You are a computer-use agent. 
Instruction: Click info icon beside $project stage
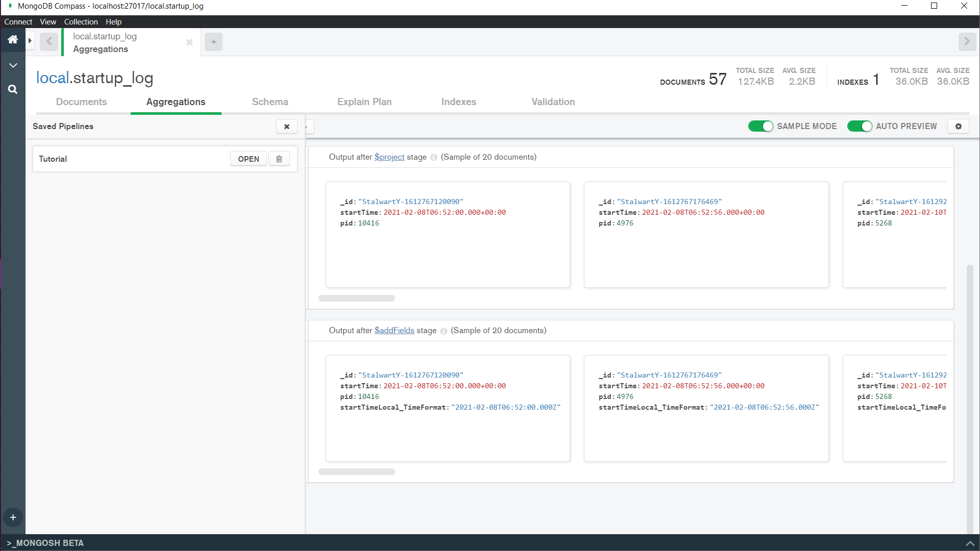click(433, 158)
